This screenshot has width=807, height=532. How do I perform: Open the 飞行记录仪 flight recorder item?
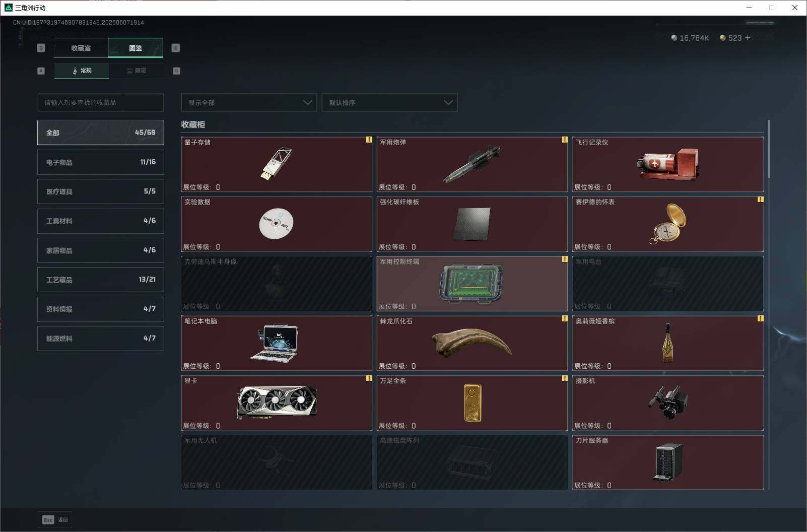pos(667,164)
